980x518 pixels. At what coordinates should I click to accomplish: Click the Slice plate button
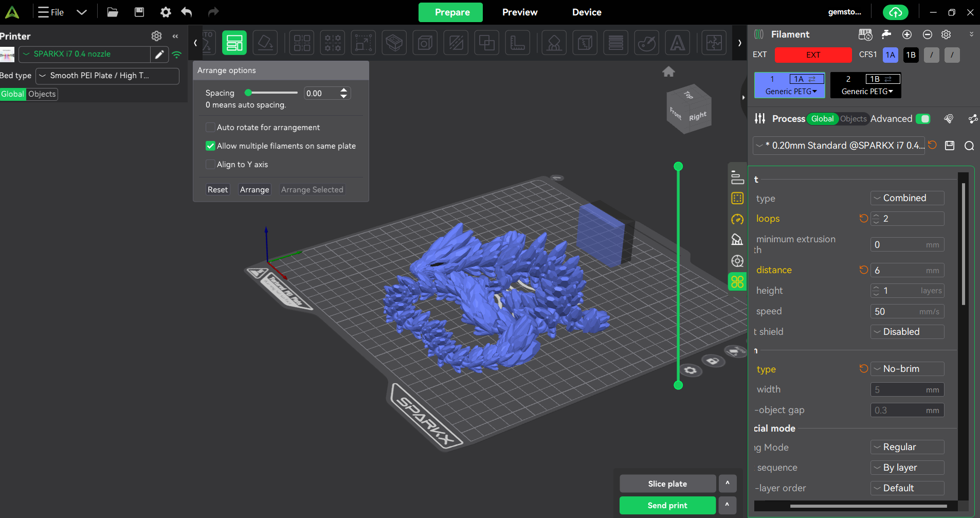[667, 484]
